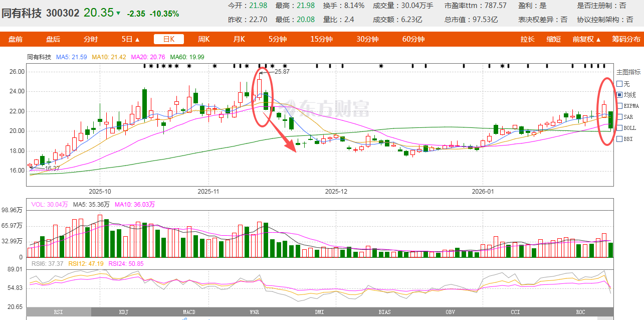
Task: Select the 无 main indicator checkbox
Action: [619, 84]
